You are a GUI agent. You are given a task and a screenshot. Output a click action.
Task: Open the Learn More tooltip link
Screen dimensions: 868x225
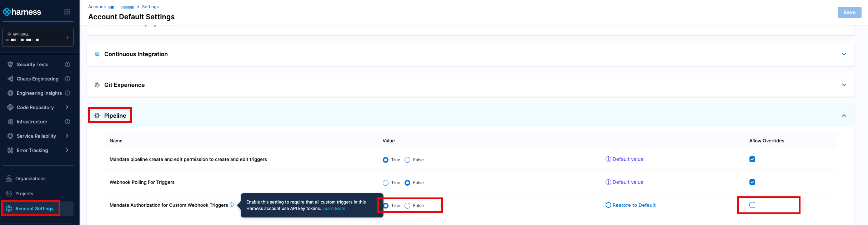[x=333, y=209]
